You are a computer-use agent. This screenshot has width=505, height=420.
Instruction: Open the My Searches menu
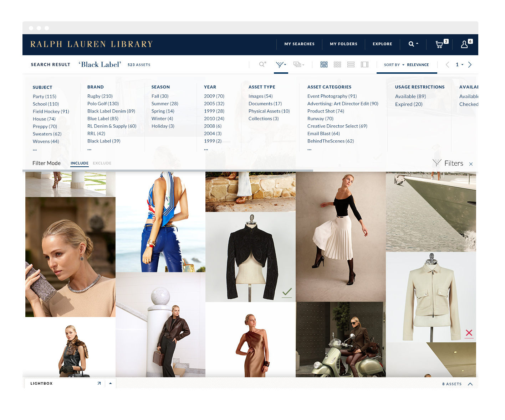[x=300, y=44]
